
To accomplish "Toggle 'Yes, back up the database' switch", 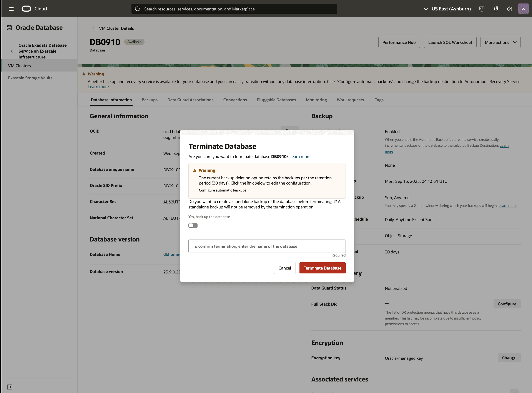I will tap(193, 225).
